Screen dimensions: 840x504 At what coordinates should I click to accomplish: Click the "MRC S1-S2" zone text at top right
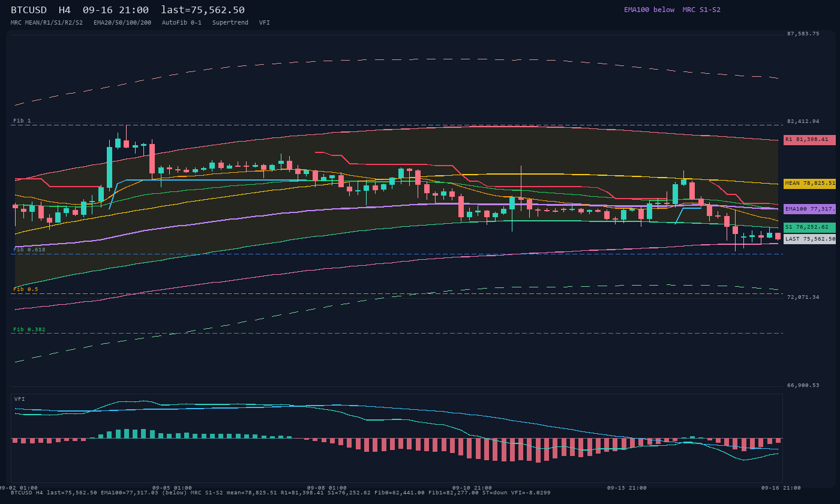click(x=701, y=10)
